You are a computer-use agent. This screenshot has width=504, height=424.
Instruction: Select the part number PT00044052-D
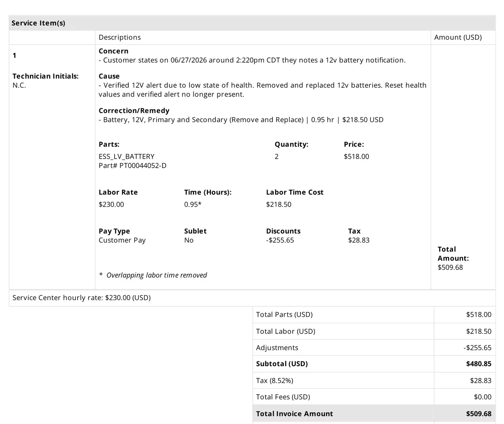pyautogui.click(x=132, y=166)
